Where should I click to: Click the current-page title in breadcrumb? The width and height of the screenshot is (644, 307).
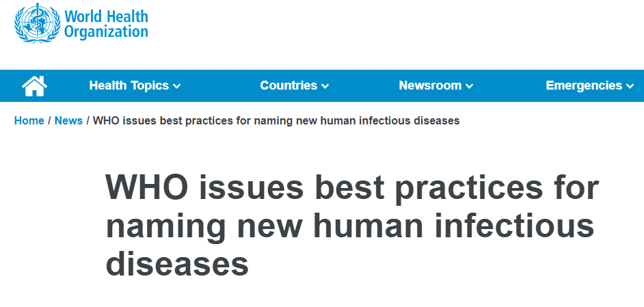click(x=276, y=121)
